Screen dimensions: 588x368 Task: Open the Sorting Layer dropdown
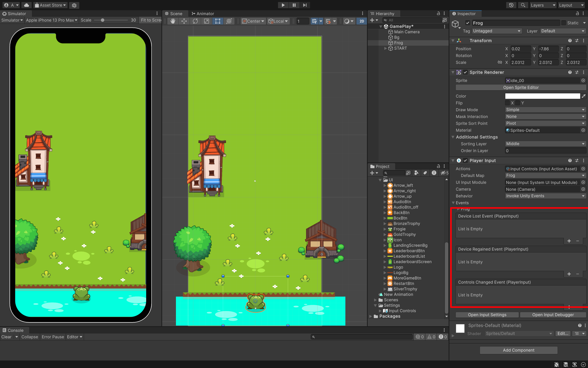(x=545, y=144)
